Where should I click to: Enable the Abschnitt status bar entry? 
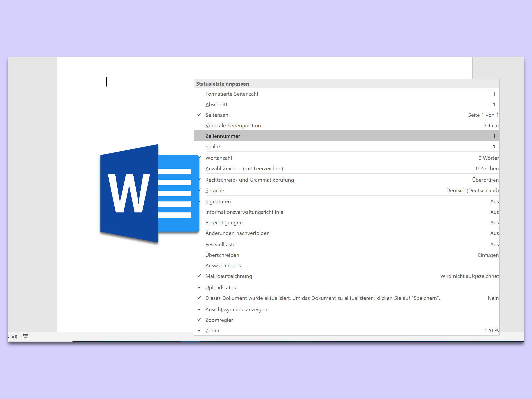click(346, 104)
